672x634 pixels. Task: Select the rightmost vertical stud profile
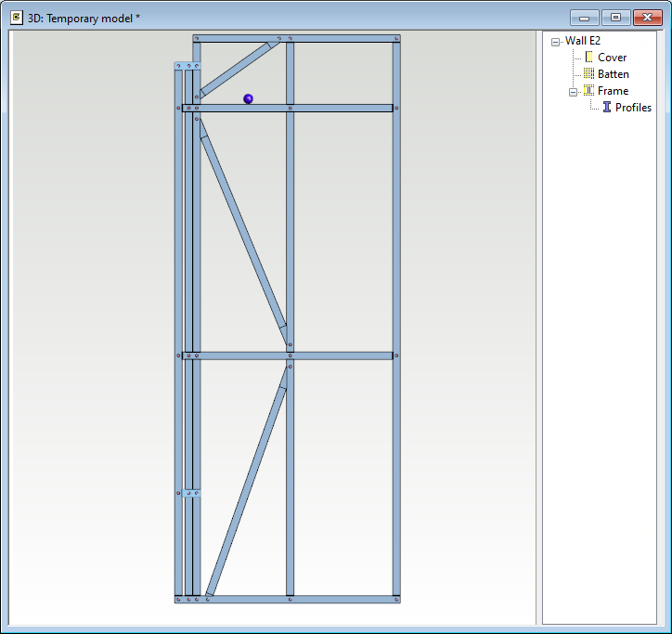point(396,316)
